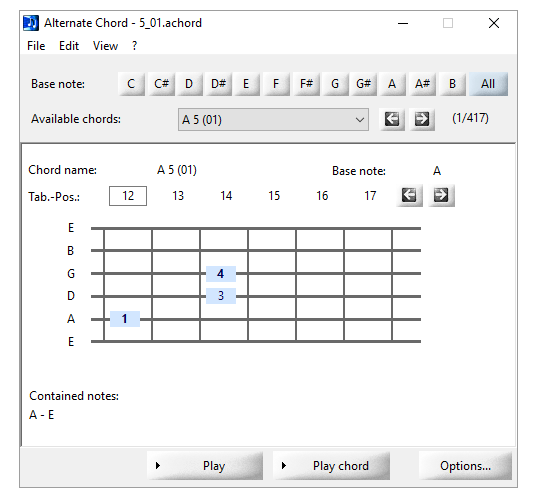545x497 pixels.
Task: Click fret number 17 label
Action: click(x=370, y=196)
